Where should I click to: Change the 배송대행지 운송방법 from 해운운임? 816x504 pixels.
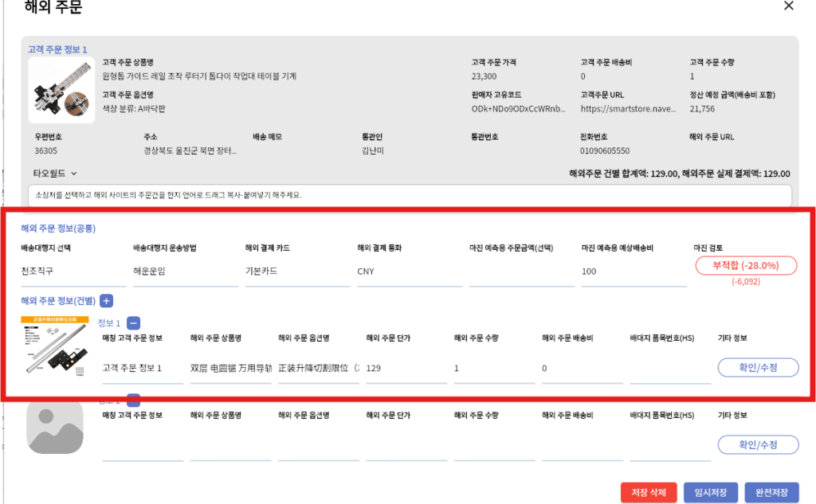[181, 272]
